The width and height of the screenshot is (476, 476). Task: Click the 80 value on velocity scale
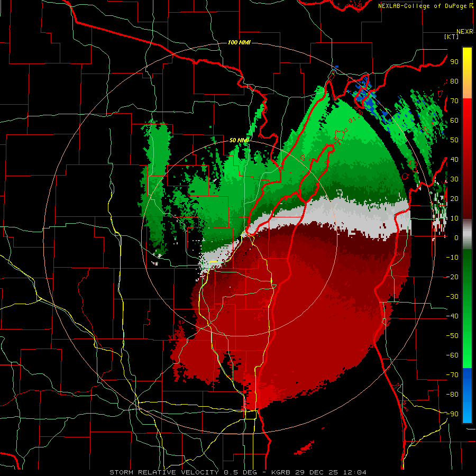click(x=454, y=81)
